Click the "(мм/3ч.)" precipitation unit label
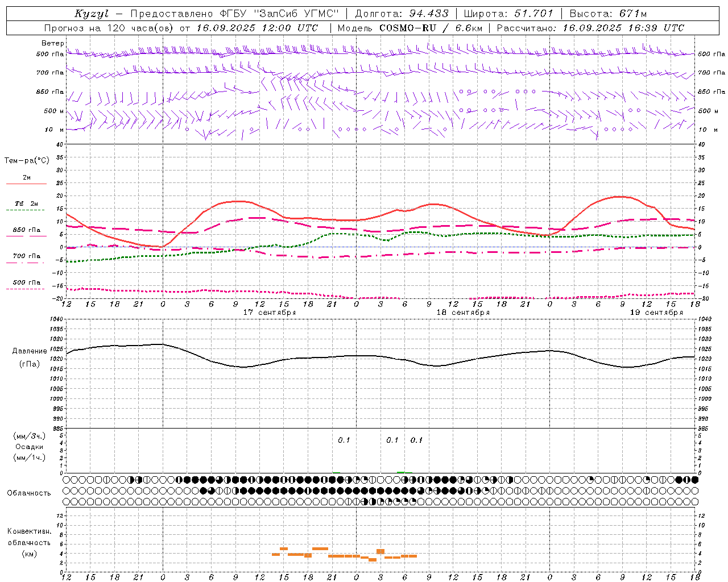Image resolution: width=728 pixels, height=582 pixels. click(x=30, y=436)
